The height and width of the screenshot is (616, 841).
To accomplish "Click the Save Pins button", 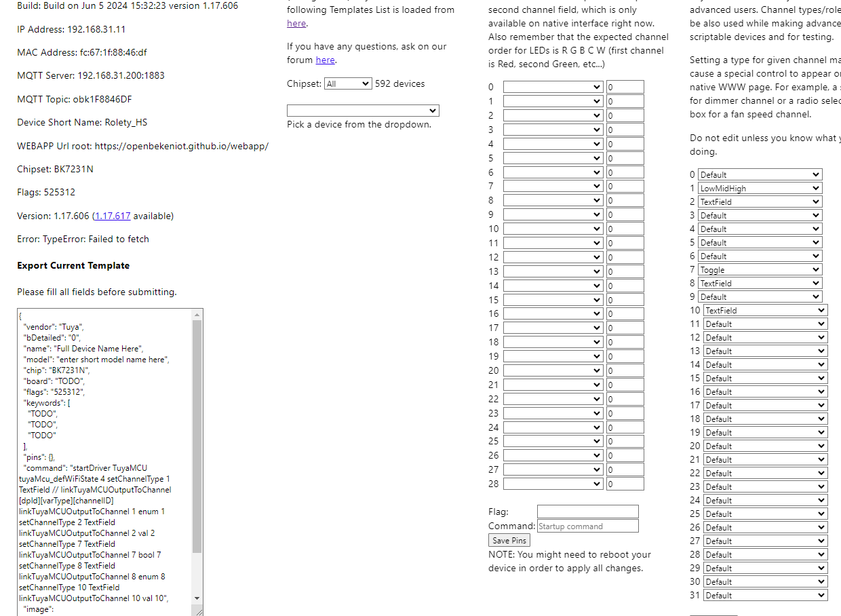I will pyautogui.click(x=509, y=540).
